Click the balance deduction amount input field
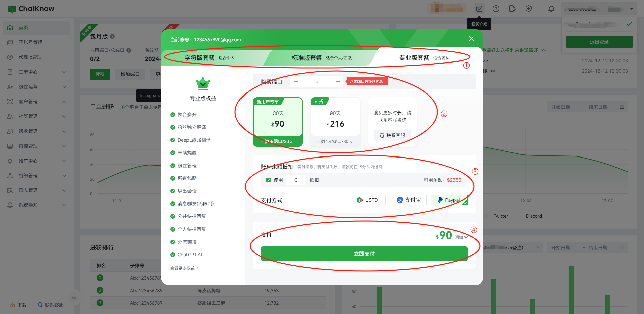This screenshot has width=644, height=314. pyautogui.click(x=296, y=180)
